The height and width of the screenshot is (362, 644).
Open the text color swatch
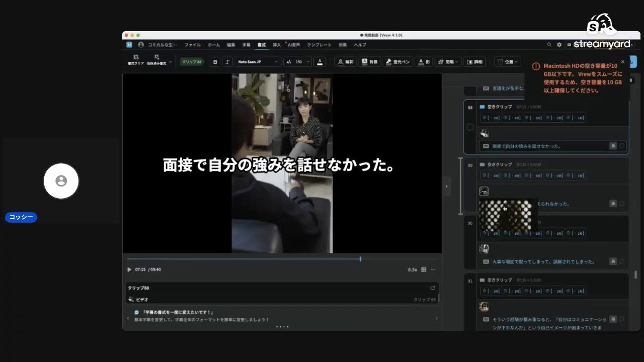point(320,62)
